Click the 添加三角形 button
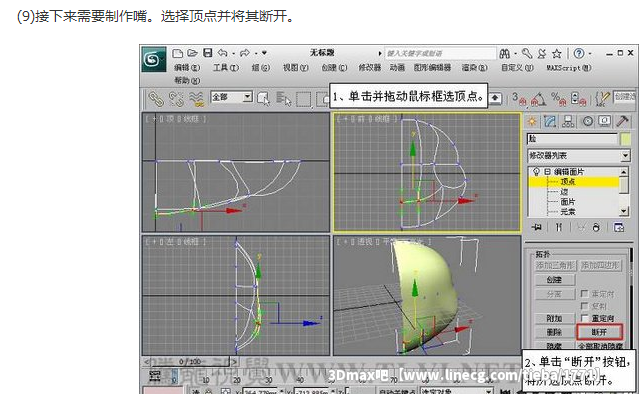The height and width of the screenshot is (394, 640). [555, 265]
